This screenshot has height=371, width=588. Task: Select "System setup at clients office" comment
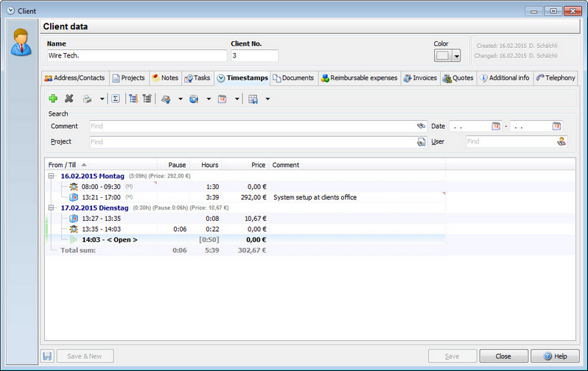(x=315, y=197)
